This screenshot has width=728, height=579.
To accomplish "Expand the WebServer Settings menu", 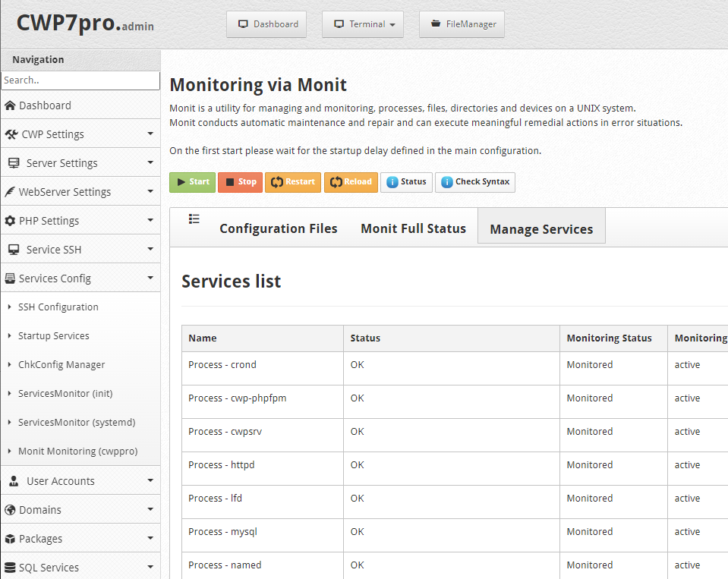I will 80,192.
